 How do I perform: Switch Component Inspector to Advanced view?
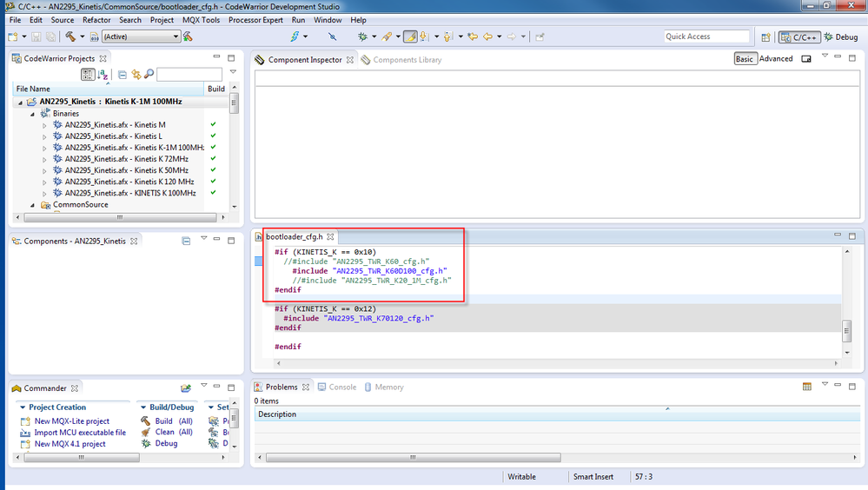pyautogui.click(x=775, y=59)
